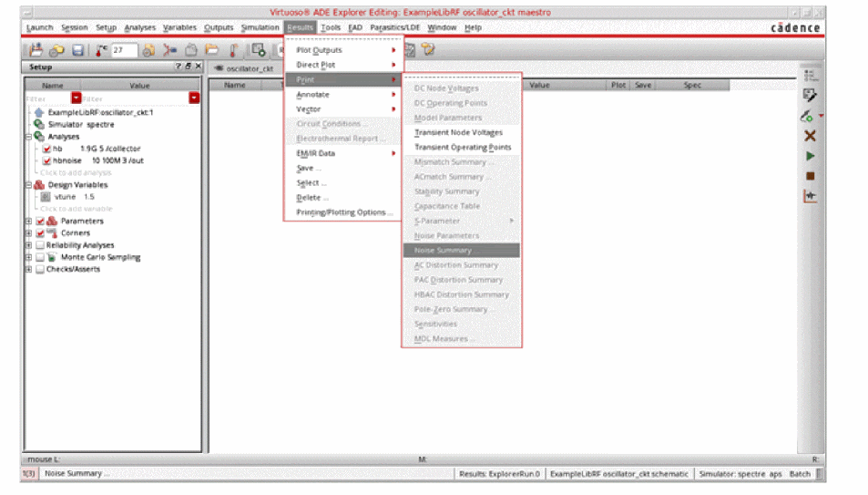Choose Transient Node Voltages menu item
This screenshot has height=495, width=868.
pos(462,133)
